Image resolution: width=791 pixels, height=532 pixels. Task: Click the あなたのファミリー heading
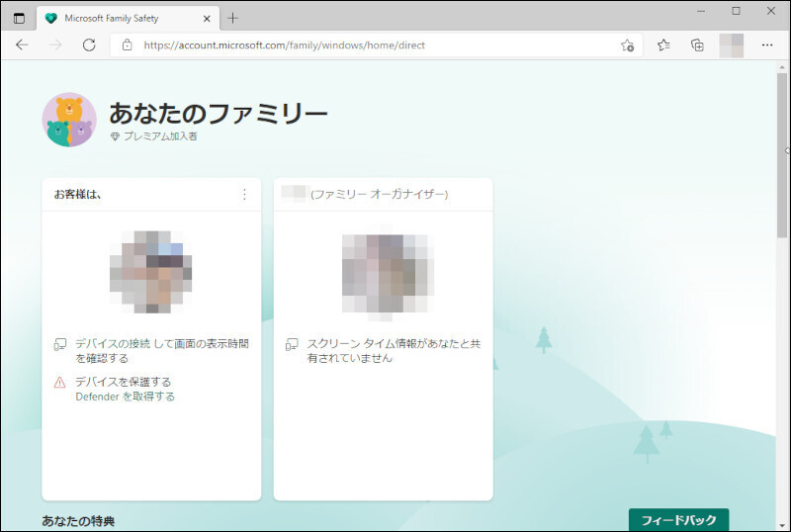(x=219, y=113)
